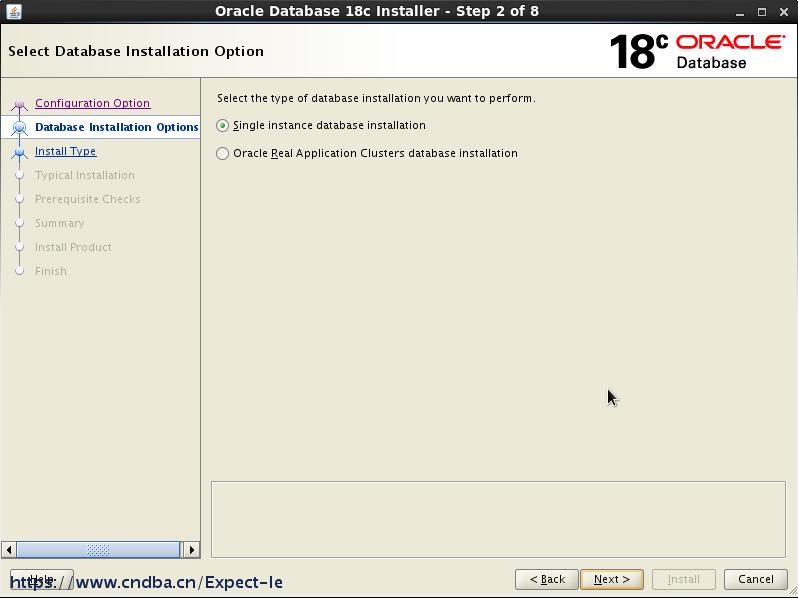
Task: Cancel the Oracle installer
Action: click(756, 579)
